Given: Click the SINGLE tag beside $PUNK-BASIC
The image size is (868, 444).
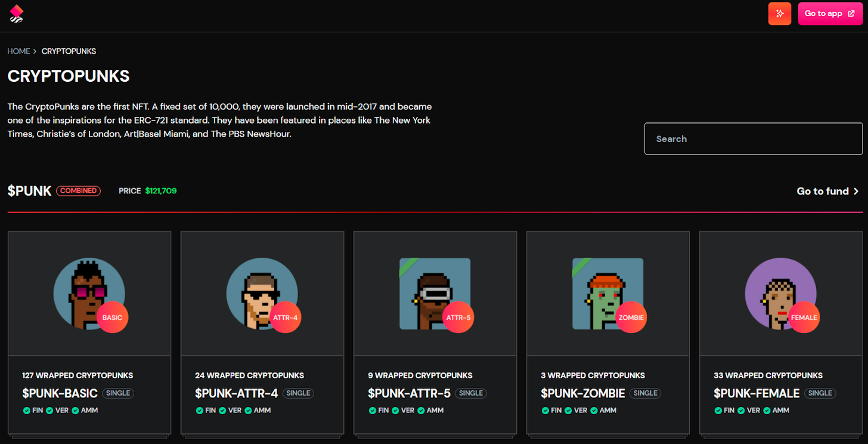Looking at the screenshot, I should [117, 393].
